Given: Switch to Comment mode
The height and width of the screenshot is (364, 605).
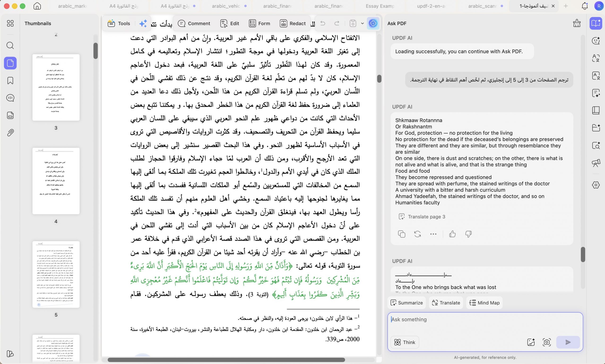Looking at the screenshot, I should 194,23.
